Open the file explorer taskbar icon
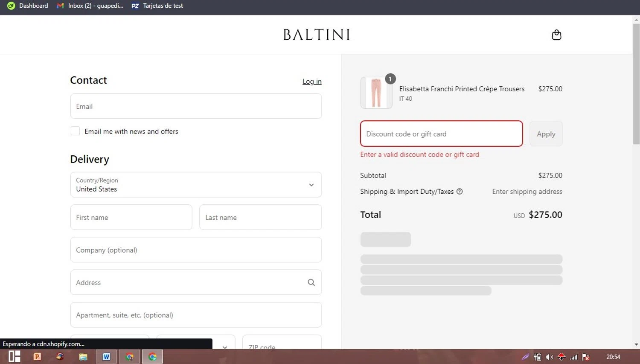 tap(83, 356)
